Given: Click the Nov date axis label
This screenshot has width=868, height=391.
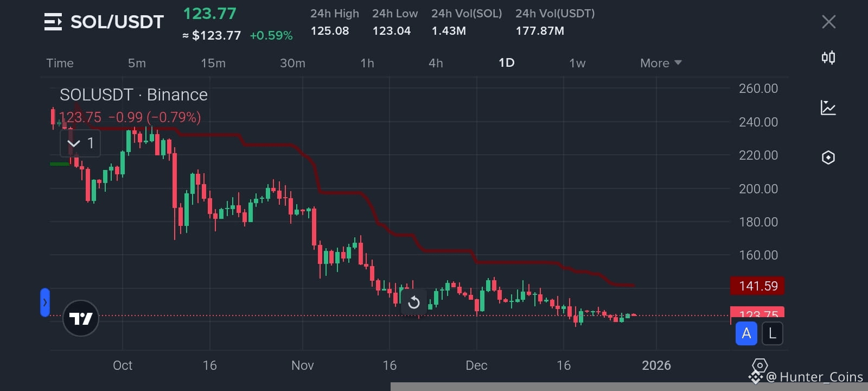Looking at the screenshot, I should (x=303, y=365).
